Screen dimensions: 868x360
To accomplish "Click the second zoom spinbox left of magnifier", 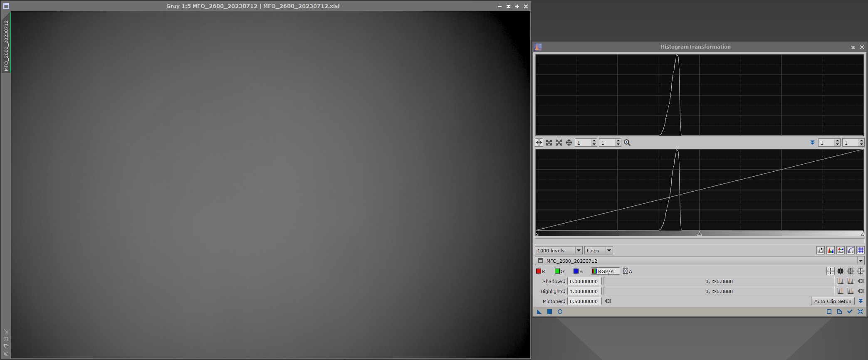I will (610, 143).
